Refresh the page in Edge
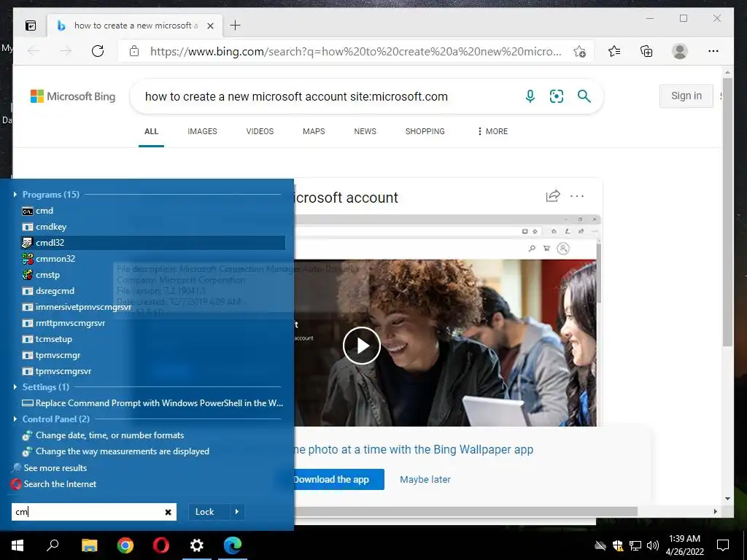The image size is (747, 560). point(98,51)
